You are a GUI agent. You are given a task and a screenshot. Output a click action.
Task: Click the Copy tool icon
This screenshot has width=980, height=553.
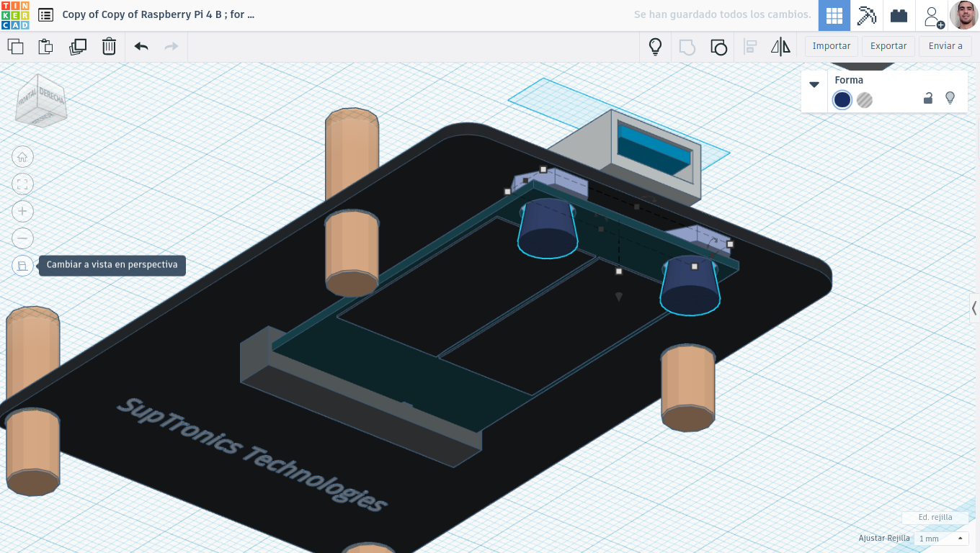[15, 47]
